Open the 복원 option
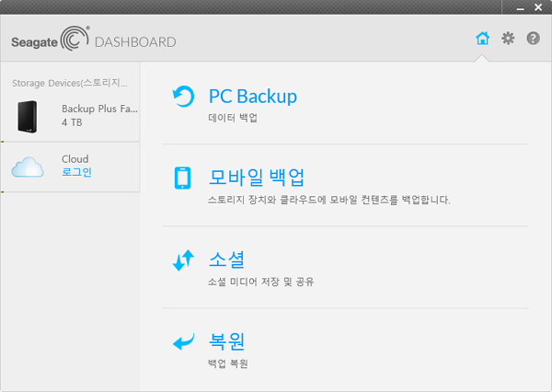The height and width of the screenshot is (392, 552). (x=226, y=341)
